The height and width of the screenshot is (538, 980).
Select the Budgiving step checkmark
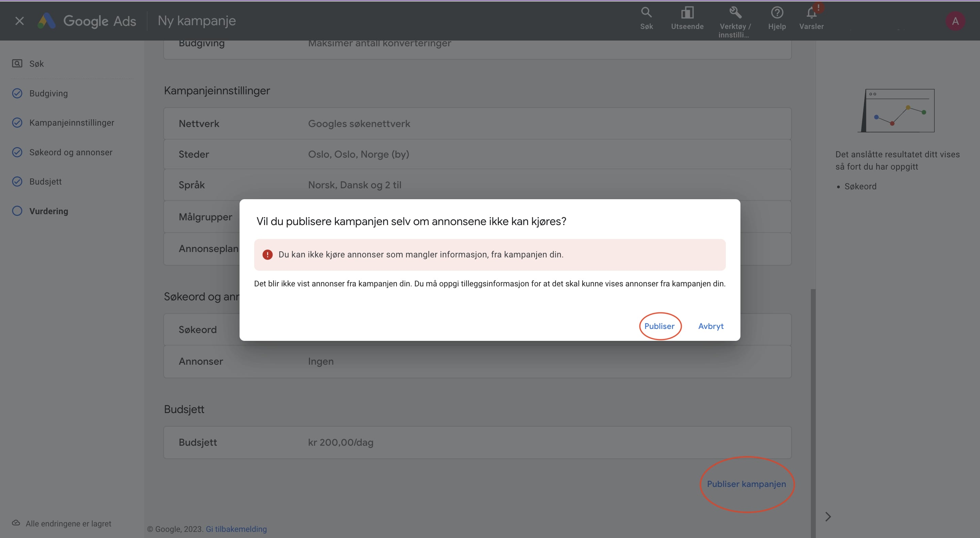tap(17, 93)
